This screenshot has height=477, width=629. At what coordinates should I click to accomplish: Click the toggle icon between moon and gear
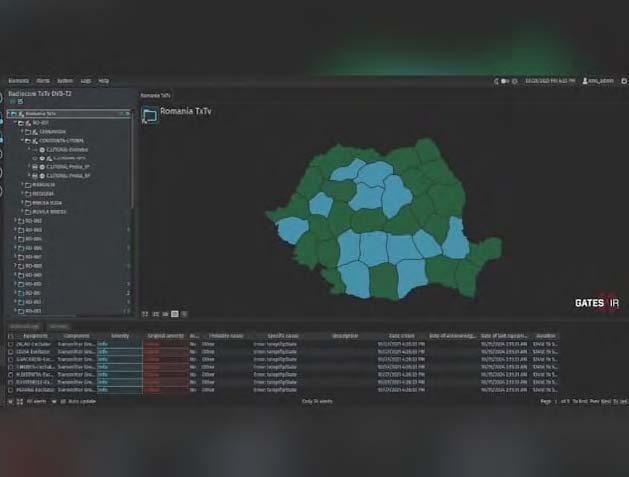point(505,81)
